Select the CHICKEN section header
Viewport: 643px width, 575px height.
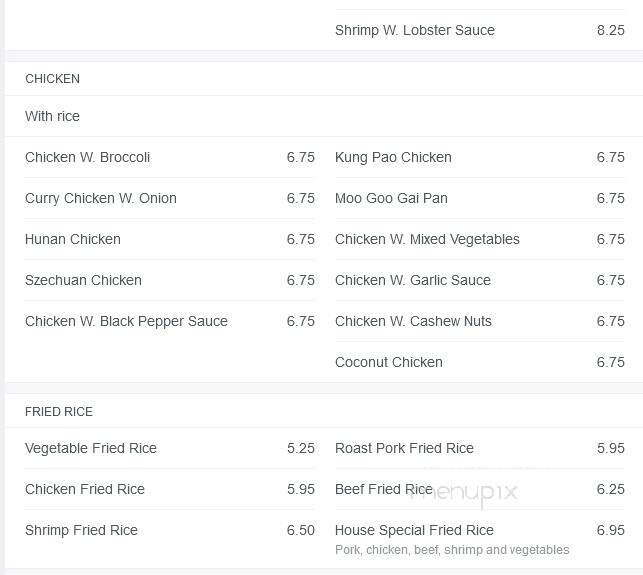point(53,78)
